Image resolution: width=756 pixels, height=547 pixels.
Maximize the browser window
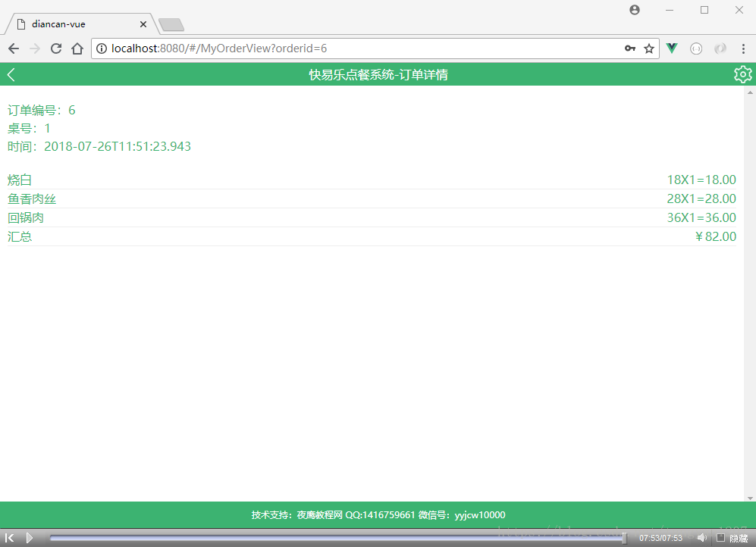pos(704,10)
